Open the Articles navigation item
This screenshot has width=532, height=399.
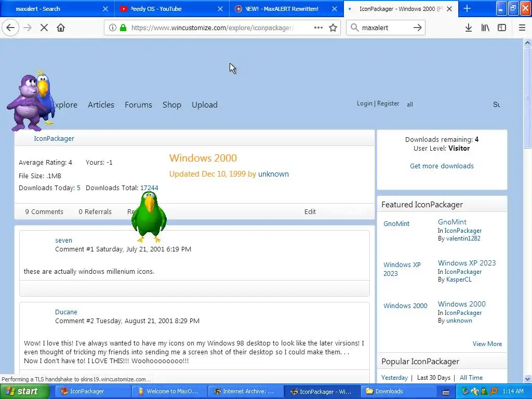[101, 105]
